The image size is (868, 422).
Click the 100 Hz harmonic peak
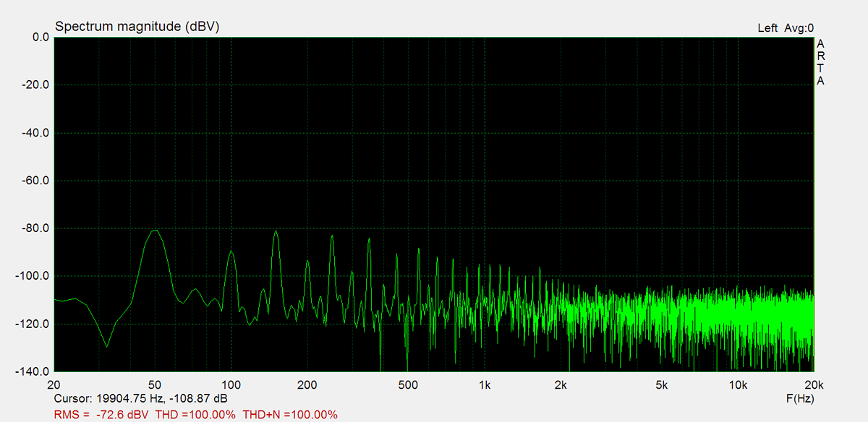click(x=231, y=251)
